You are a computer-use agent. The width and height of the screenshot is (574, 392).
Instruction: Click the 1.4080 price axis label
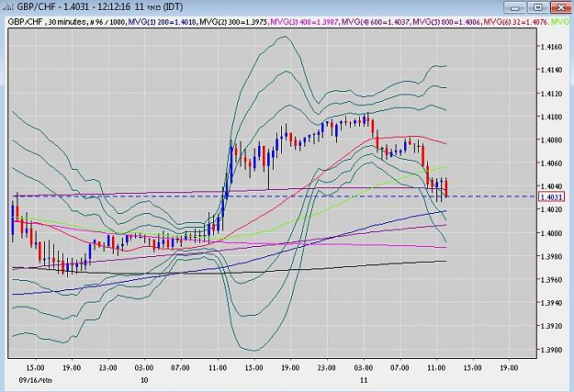[x=551, y=140]
